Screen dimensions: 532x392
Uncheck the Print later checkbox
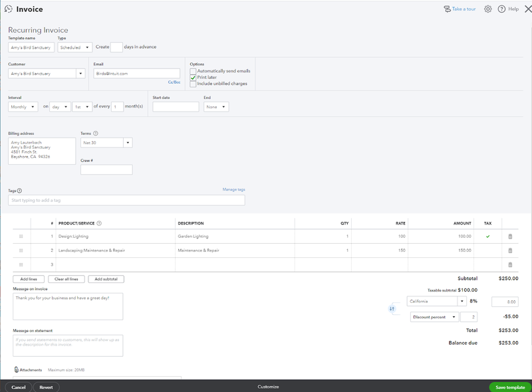(193, 78)
